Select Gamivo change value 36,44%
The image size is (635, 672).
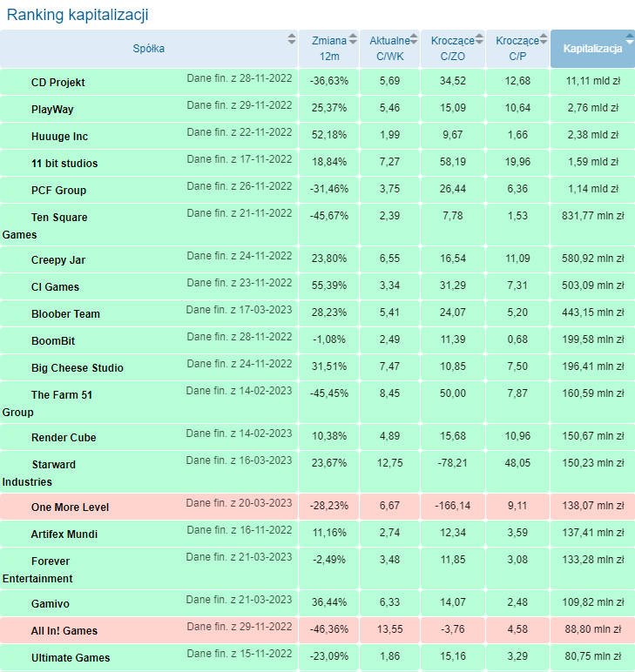(329, 603)
